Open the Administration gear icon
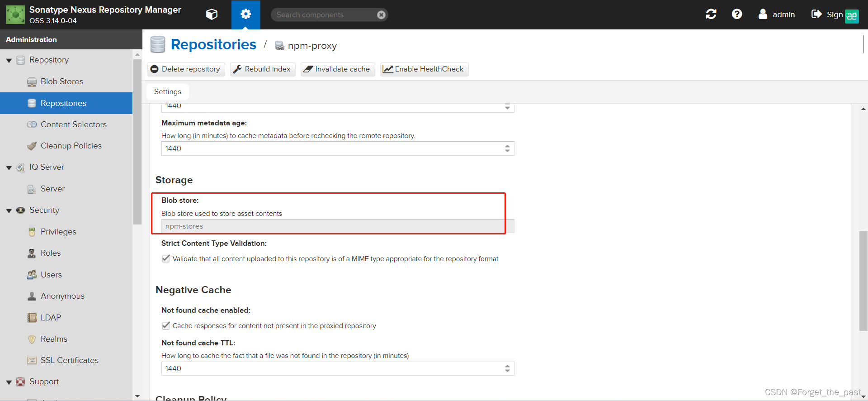868x401 pixels. [x=245, y=14]
